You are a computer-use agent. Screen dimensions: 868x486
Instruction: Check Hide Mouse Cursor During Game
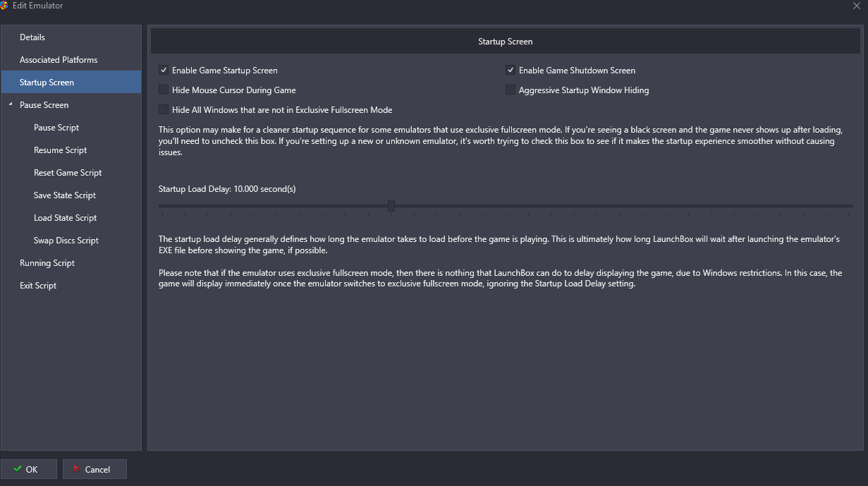coord(164,90)
